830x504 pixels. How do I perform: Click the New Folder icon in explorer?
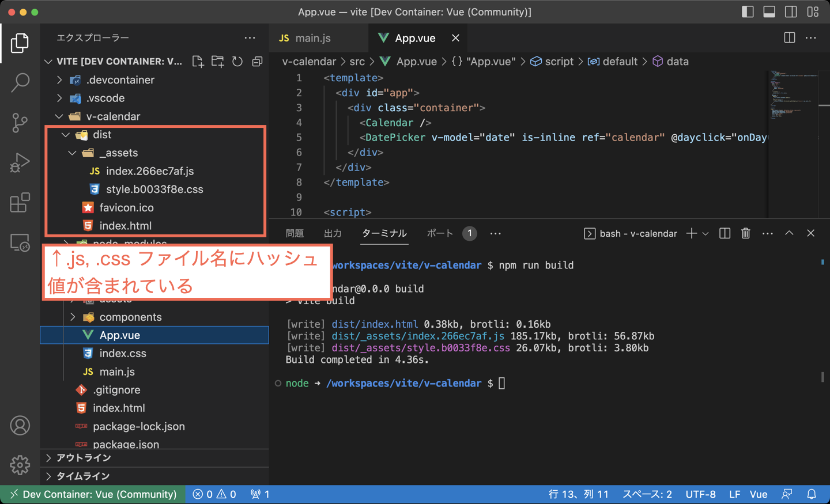pyautogui.click(x=217, y=61)
